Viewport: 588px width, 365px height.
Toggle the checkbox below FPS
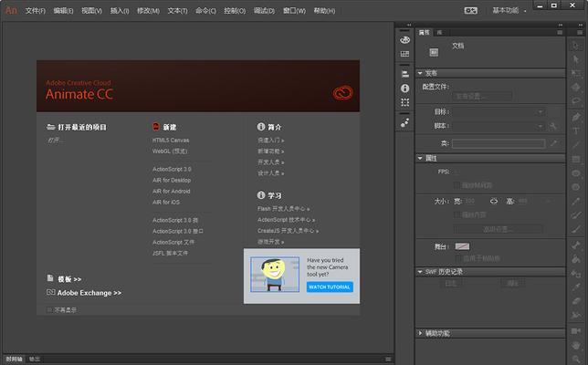pyautogui.click(x=457, y=185)
